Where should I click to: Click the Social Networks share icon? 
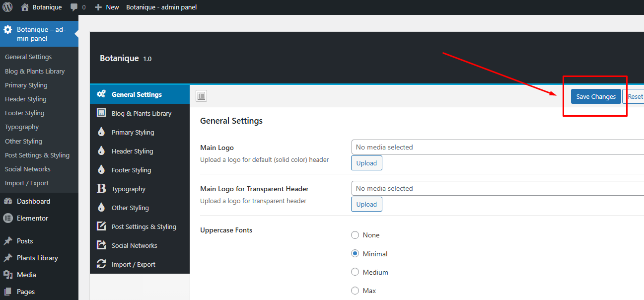click(101, 245)
